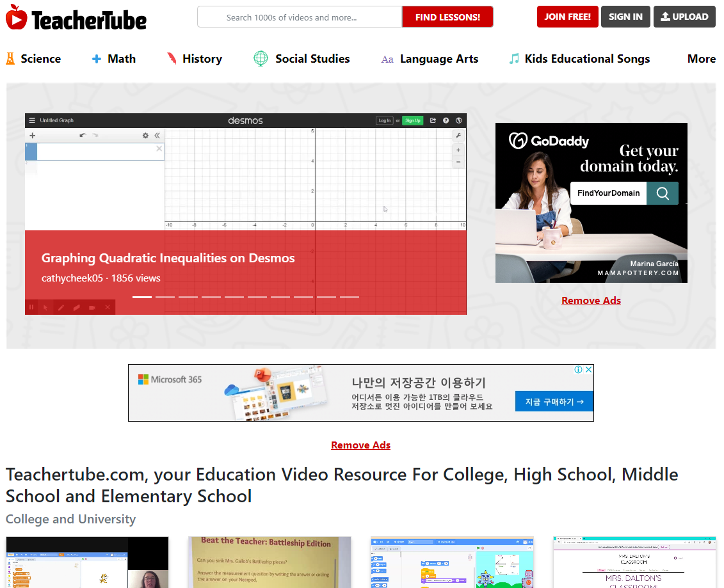This screenshot has height=588, width=724.
Task: Click the Microsoft 365 ad info icon
Action: pyautogui.click(x=578, y=370)
